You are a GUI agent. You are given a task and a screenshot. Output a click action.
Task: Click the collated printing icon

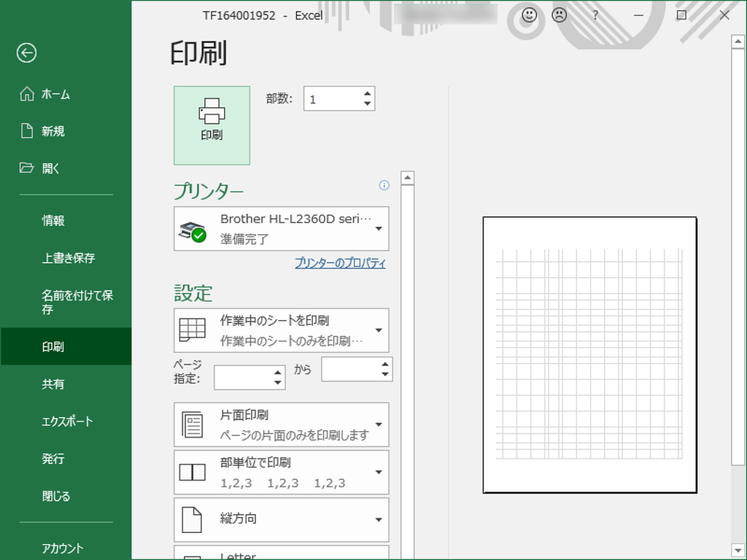tap(193, 472)
